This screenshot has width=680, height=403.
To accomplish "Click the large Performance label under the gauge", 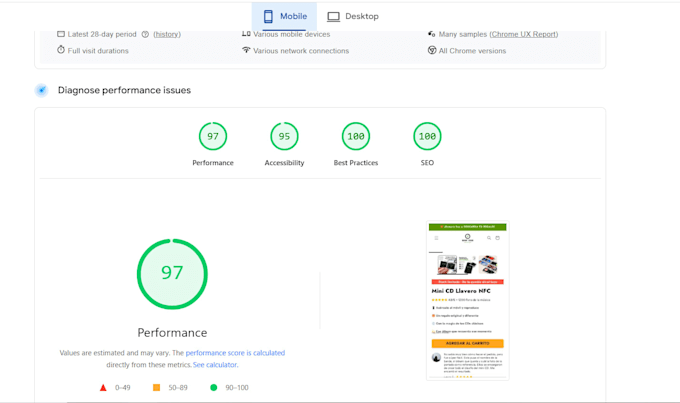I will click(172, 333).
